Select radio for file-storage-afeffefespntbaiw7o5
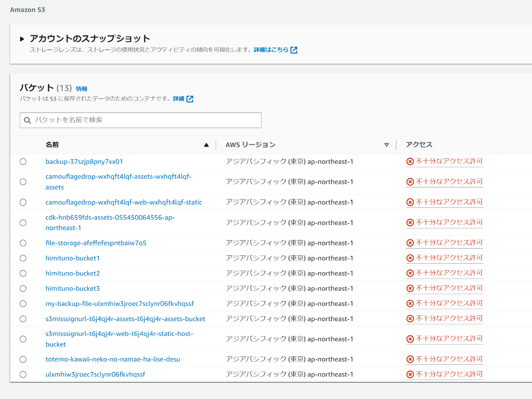Image resolution: width=532 pixels, height=399 pixels. (x=23, y=243)
